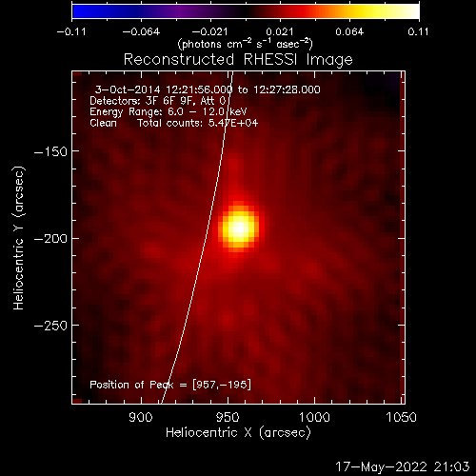Click the Reconstructed RHESSI Image title
476x476 pixels.
(238, 60)
